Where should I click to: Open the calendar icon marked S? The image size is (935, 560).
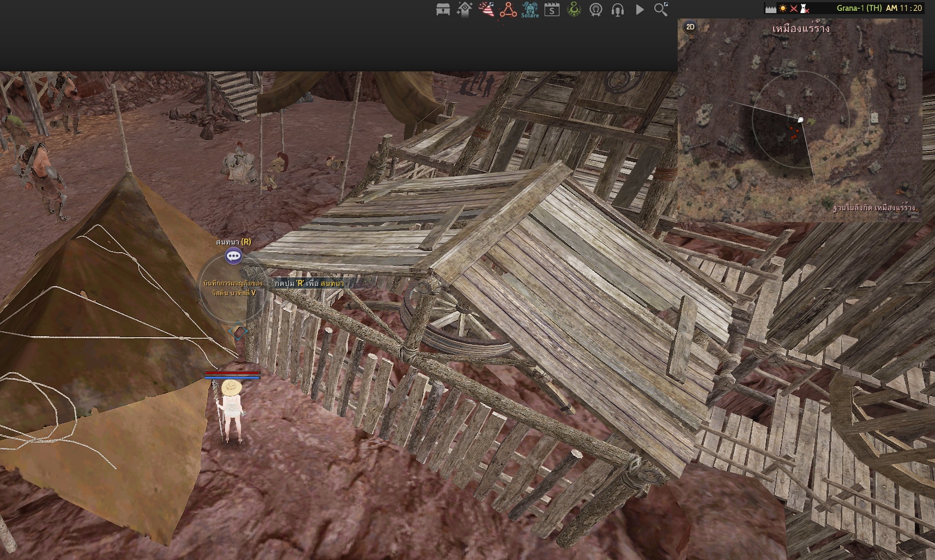pos(552,10)
